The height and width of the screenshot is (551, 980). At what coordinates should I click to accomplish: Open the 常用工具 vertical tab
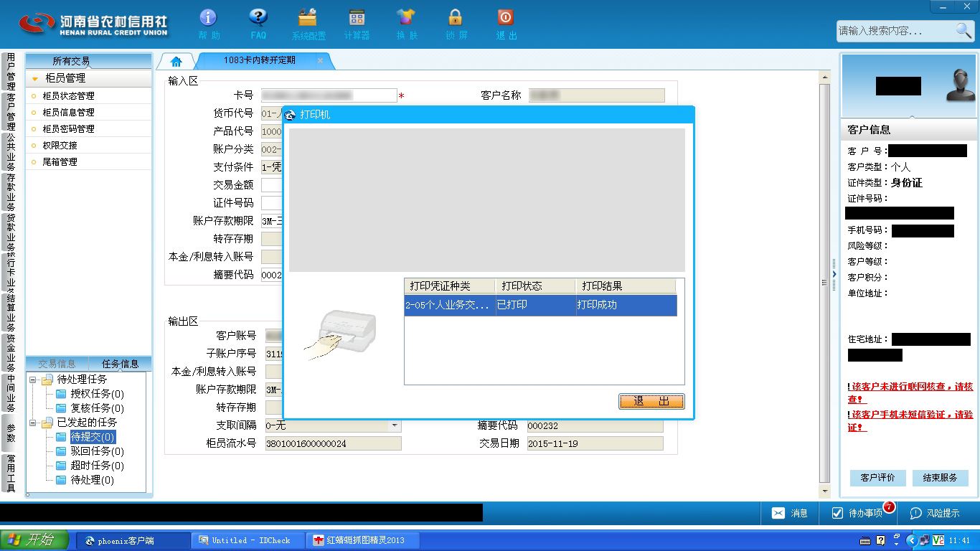tap(11, 473)
